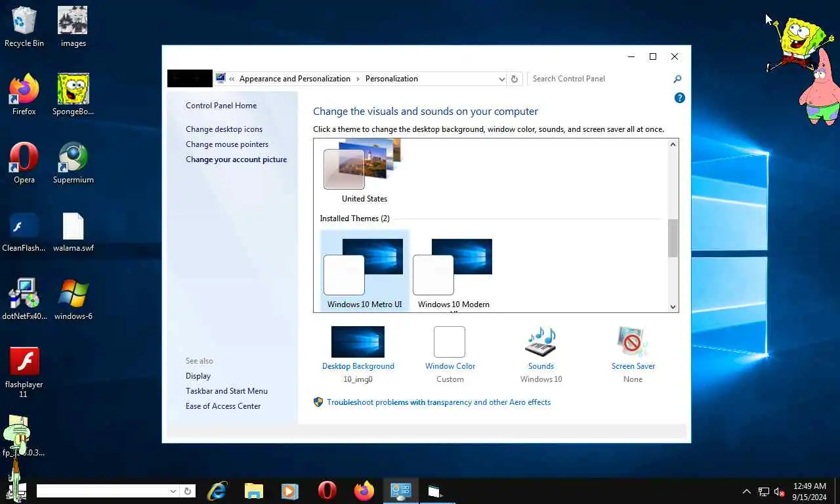Screen dimensions: 840x504
Task: Troubleshoot problems with transparency link
Action: click(438, 402)
